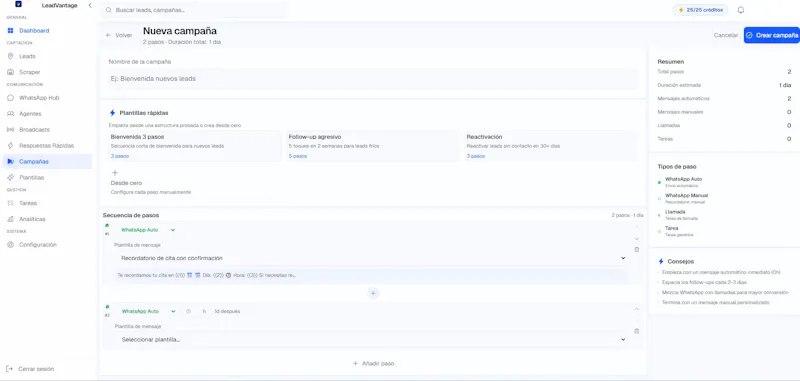Choose the Reactivación quick template
The height and width of the screenshot is (381, 800).
[x=551, y=146]
